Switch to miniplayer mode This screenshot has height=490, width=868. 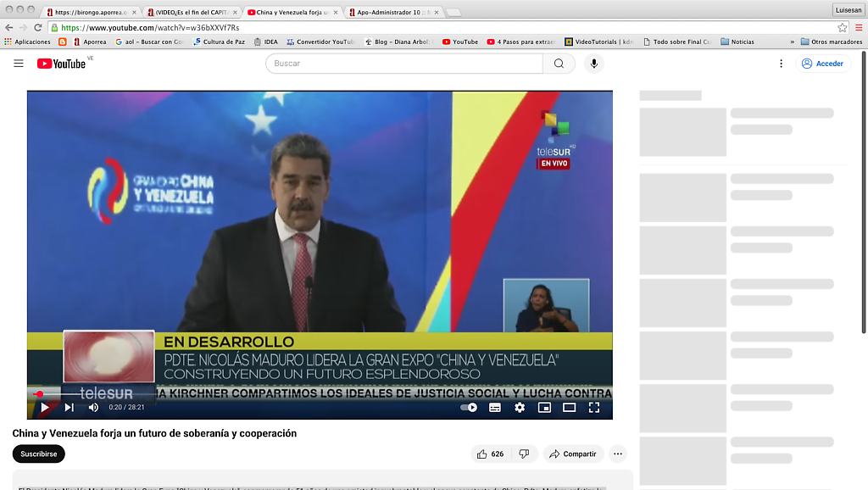544,408
